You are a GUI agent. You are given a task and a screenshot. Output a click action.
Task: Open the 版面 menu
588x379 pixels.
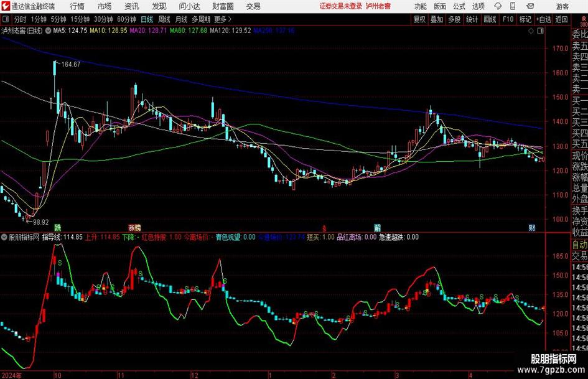click(439, 6)
